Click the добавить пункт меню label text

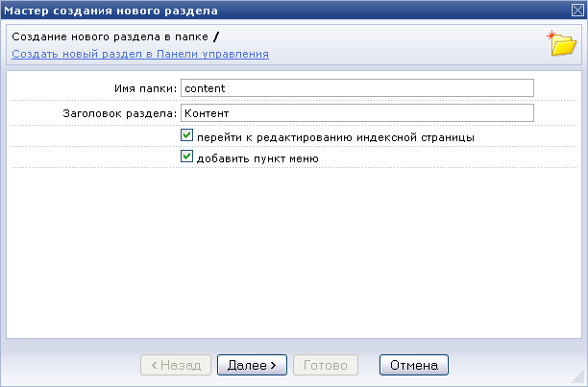click(x=257, y=158)
